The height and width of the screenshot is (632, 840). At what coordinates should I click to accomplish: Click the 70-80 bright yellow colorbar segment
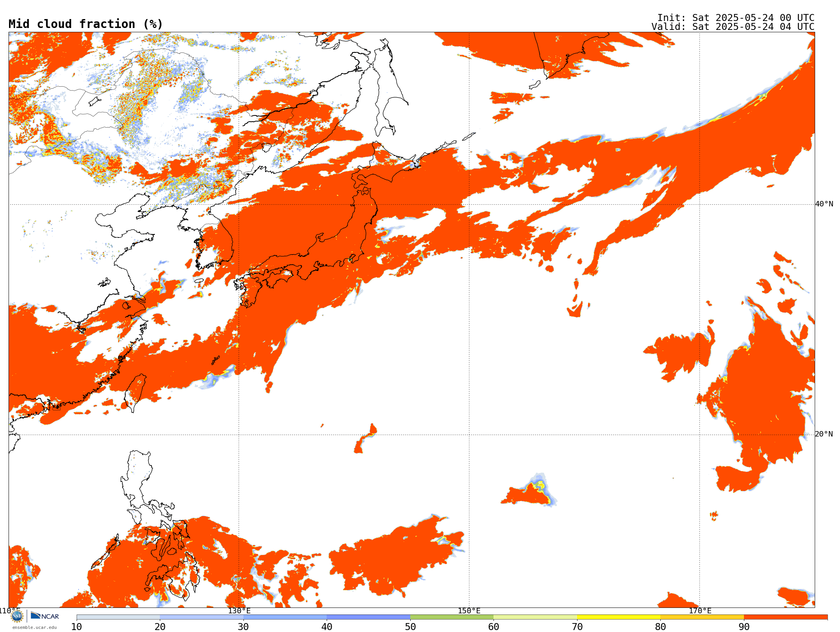619,617
